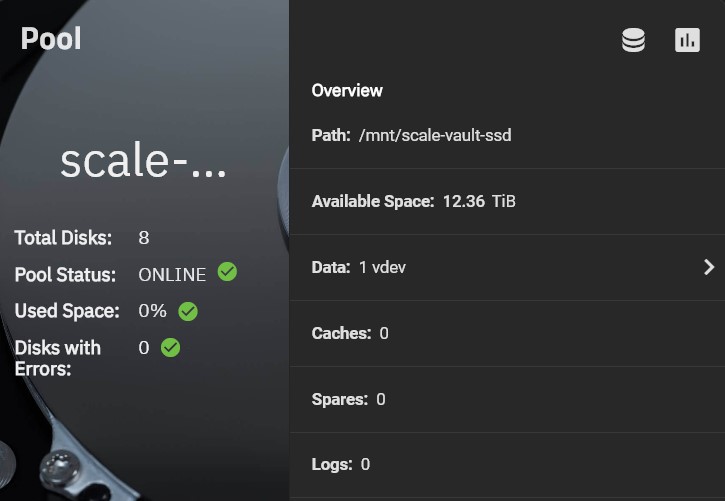Open pool reports bar chart icon
This screenshot has width=725, height=501.
(x=687, y=40)
